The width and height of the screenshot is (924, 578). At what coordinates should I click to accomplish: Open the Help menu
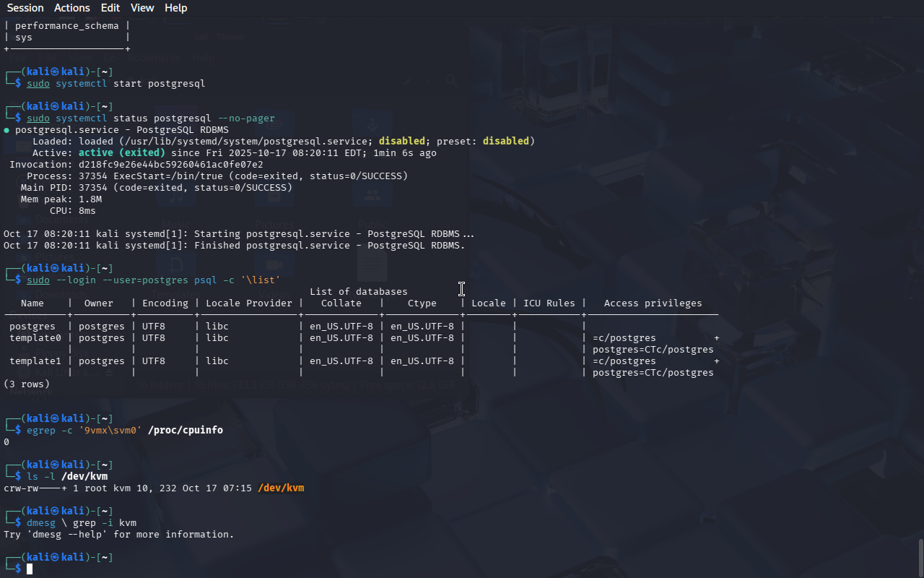pyautogui.click(x=175, y=8)
